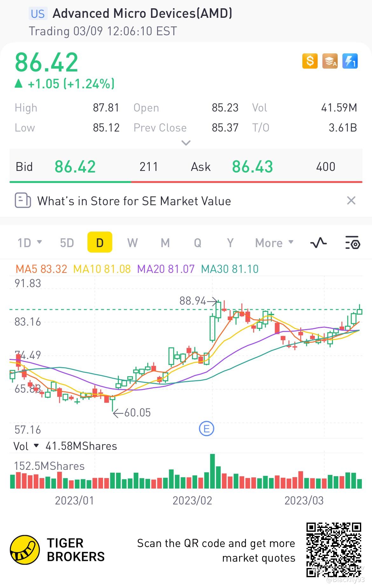
Task: Open the chart indicator wave icon
Action: [x=318, y=243]
